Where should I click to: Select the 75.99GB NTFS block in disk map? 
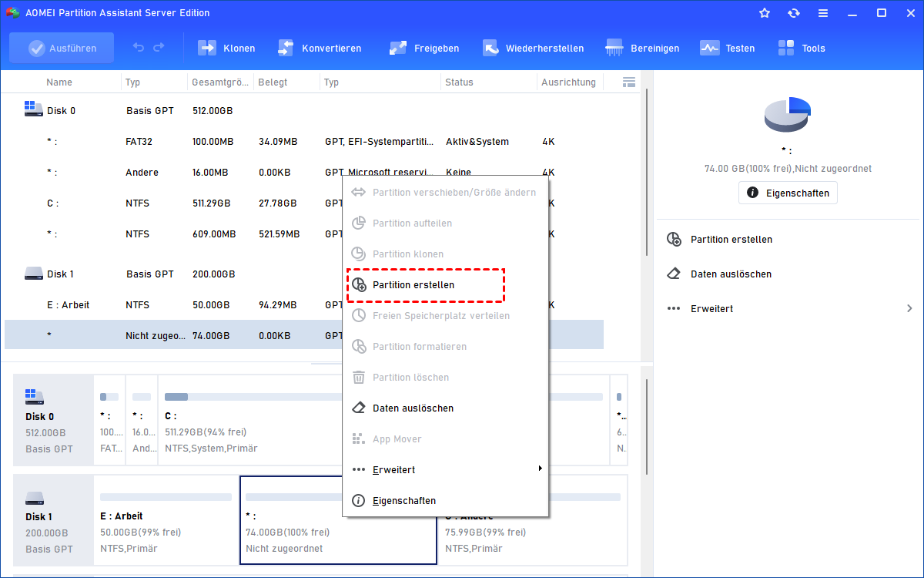tap(533, 520)
